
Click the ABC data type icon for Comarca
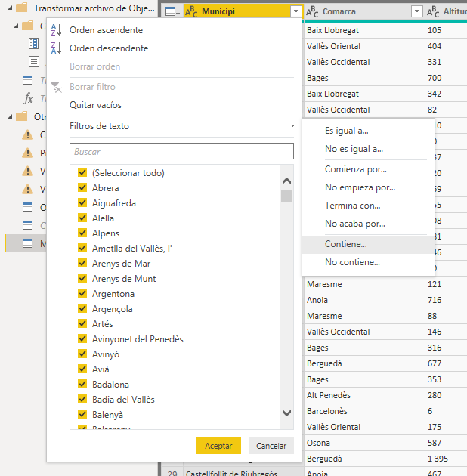tap(313, 11)
